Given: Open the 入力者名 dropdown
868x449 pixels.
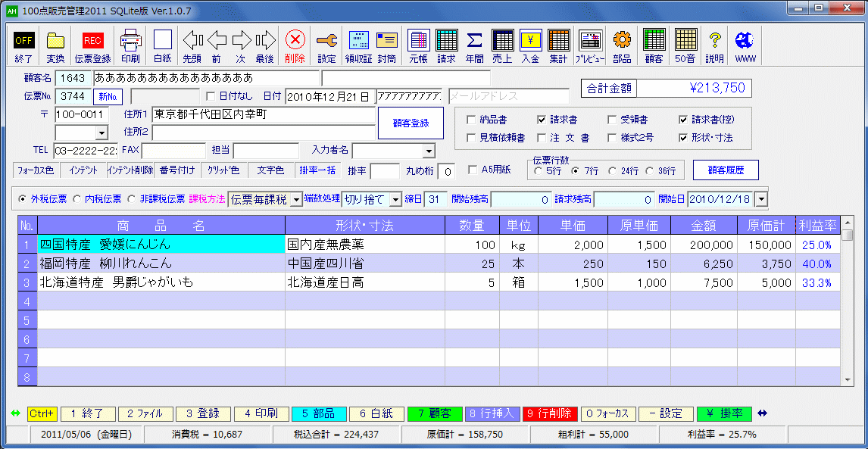Looking at the screenshot, I should 429,151.
